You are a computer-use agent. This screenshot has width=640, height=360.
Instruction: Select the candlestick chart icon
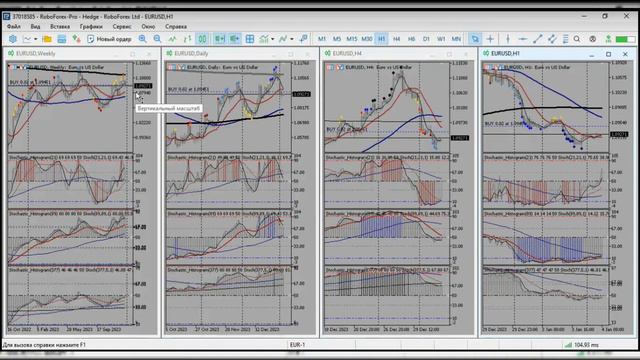202,39
